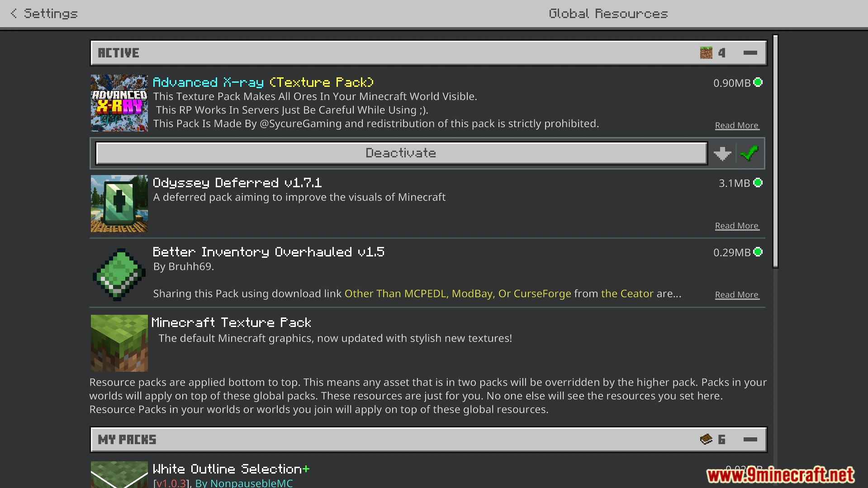This screenshot has width=868, height=488.
Task: Click the vertical scrollbar handle
Action: pyautogui.click(x=775, y=151)
